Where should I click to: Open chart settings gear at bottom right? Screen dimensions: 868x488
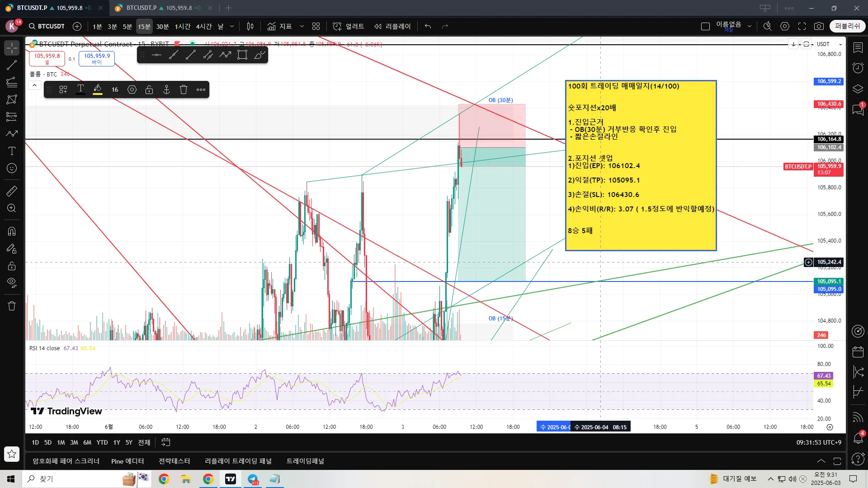pyautogui.click(x=830, y=427)
